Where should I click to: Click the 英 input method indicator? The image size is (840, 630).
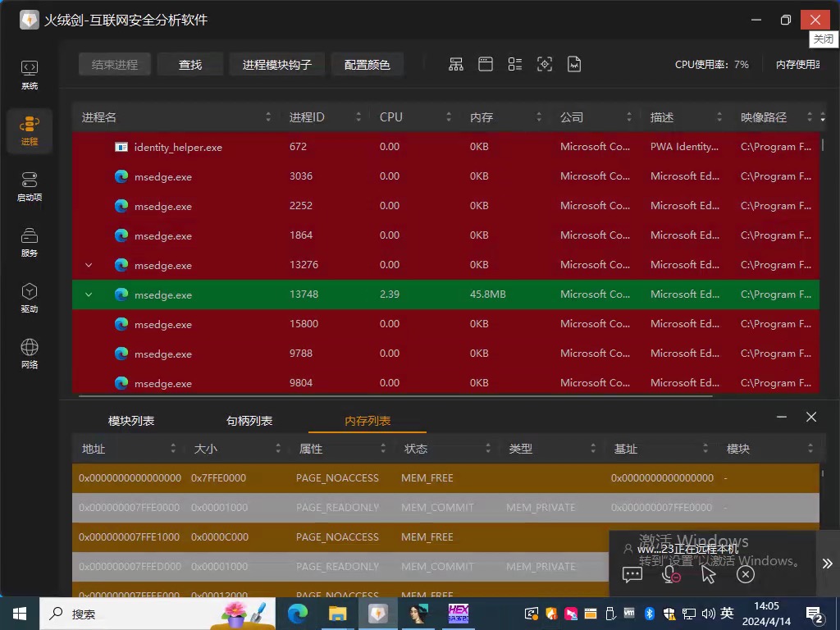click(727, 613)
